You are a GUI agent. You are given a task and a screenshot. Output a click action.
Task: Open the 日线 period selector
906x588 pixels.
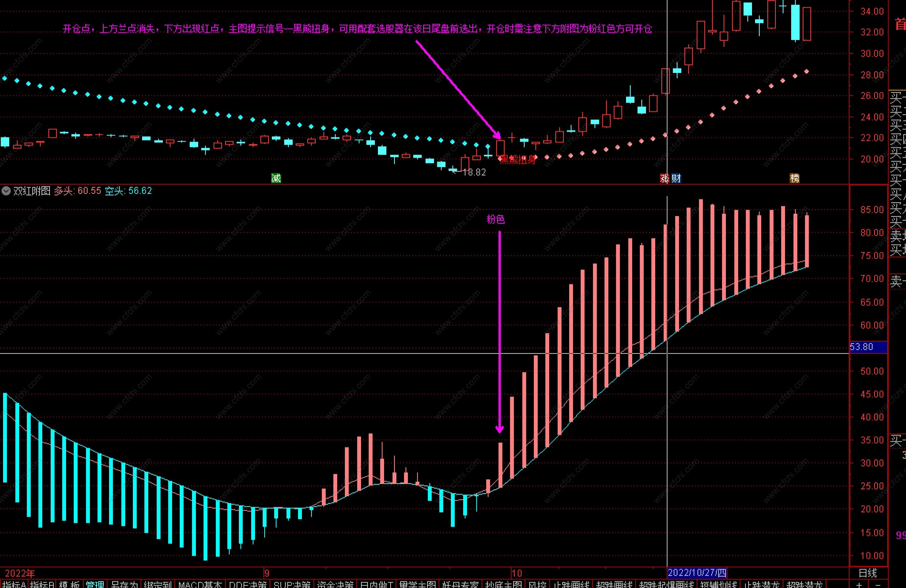click(868, 573)
